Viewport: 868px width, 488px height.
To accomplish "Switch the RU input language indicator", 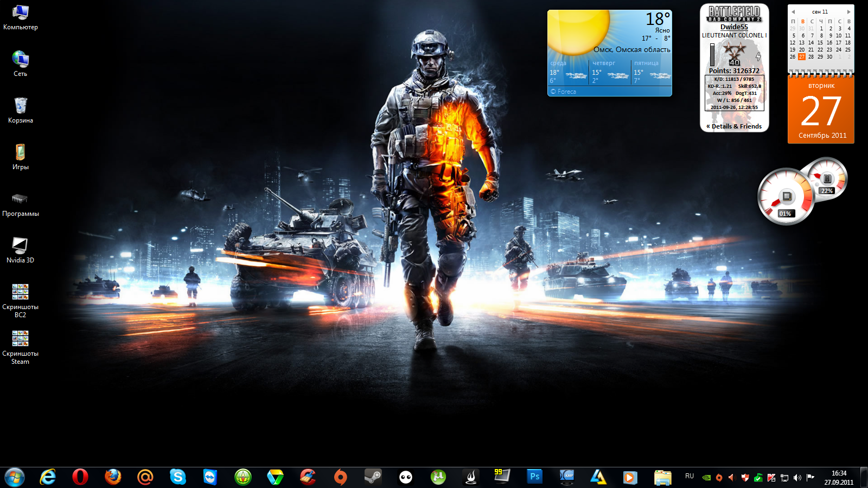I will coord(690,476).
